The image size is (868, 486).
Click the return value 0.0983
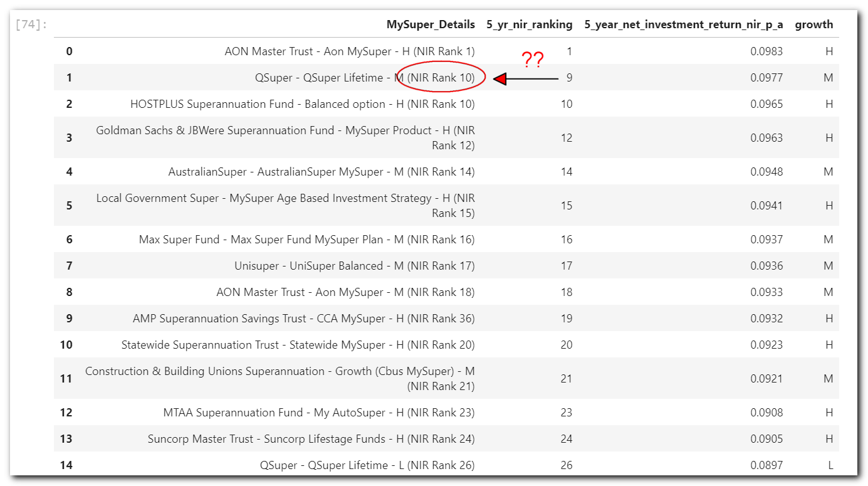tap(766, 51)
